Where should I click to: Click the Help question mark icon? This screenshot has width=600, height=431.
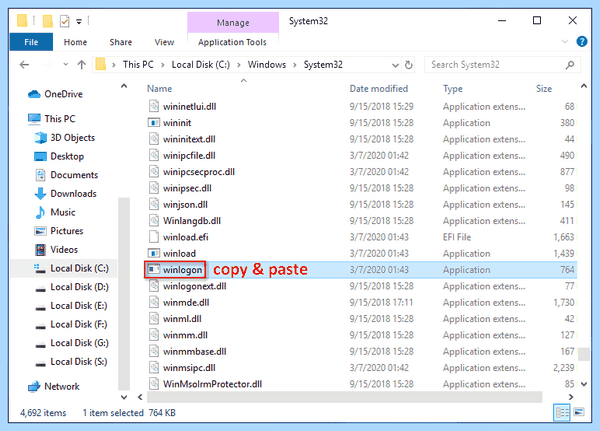point(582,41)
